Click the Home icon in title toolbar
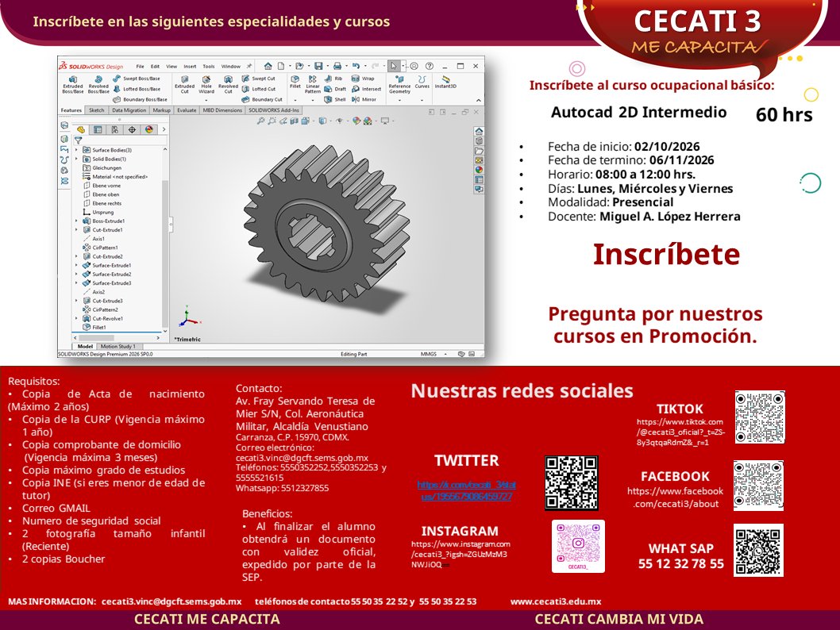 (x=268, y=66)
